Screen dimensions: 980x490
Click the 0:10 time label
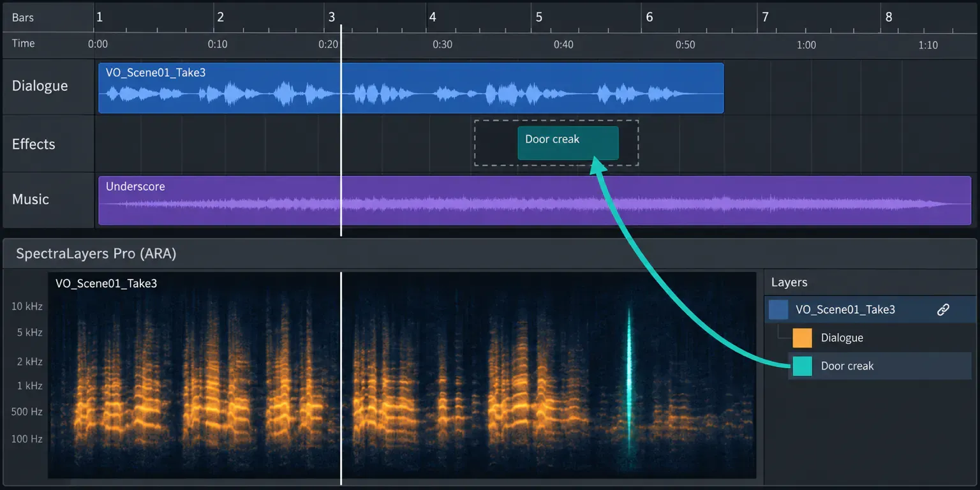[218, 45]
